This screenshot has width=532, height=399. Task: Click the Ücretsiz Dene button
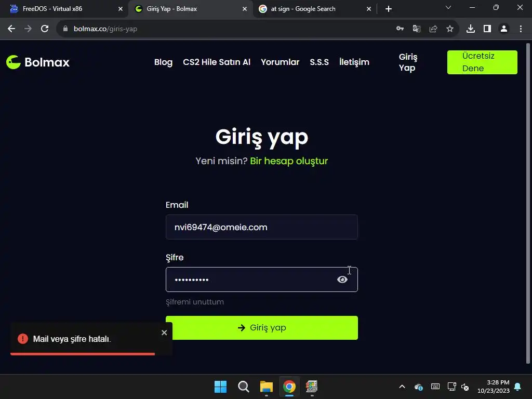coord(482,62)
